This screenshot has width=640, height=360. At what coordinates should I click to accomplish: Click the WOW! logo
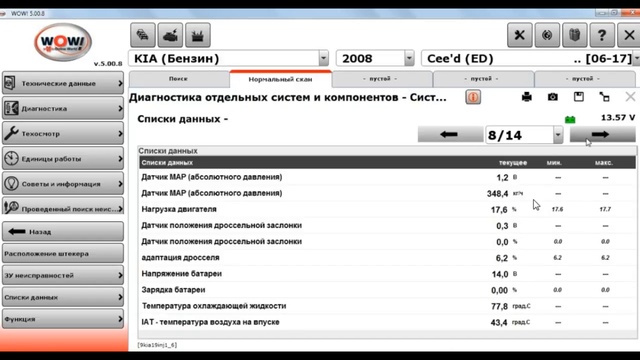point(63,42)
